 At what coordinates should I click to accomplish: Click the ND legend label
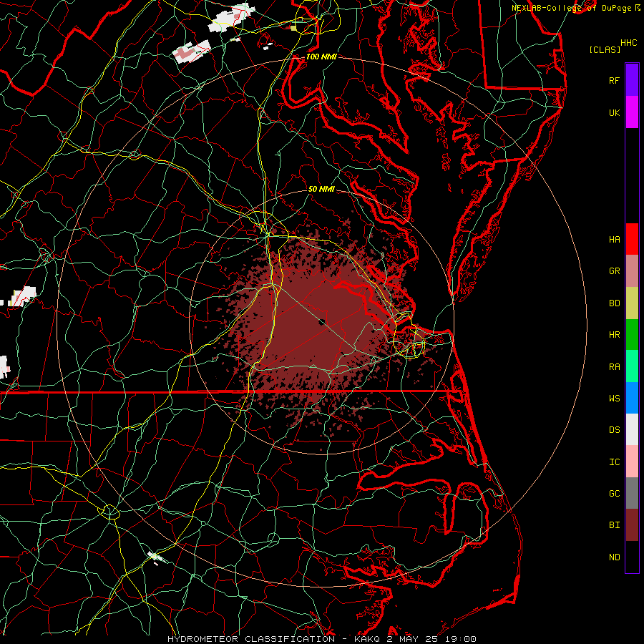614,557
